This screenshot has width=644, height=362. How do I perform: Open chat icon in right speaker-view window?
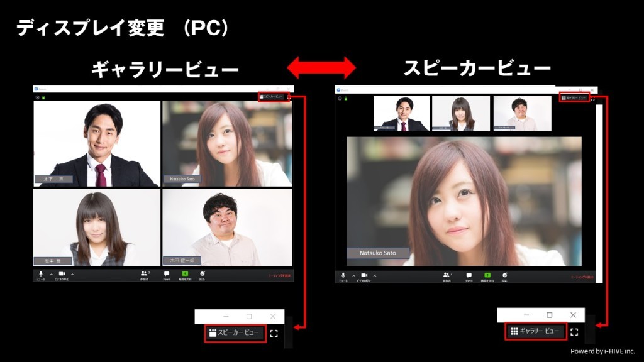(x=469, y=275)
